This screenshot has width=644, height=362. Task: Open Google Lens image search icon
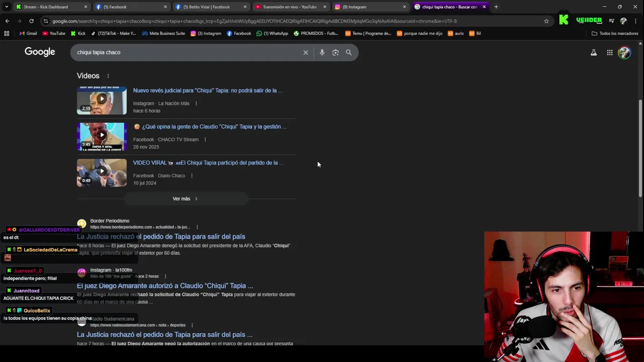click(336, 52)
